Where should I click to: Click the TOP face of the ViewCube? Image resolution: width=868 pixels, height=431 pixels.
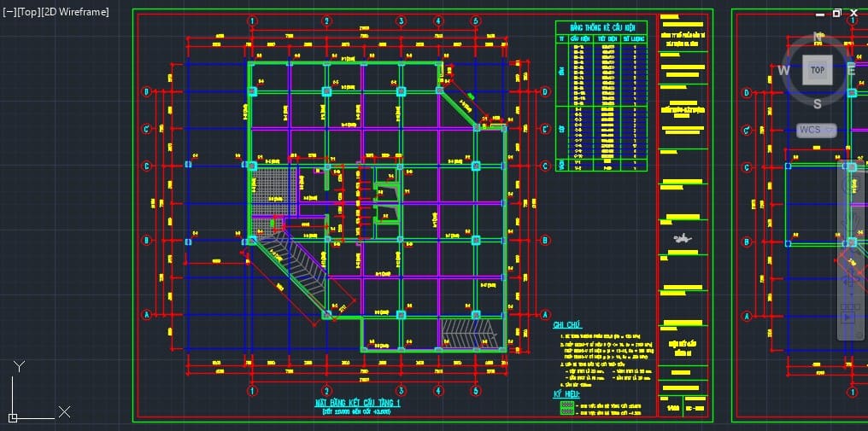click(817, 70)
